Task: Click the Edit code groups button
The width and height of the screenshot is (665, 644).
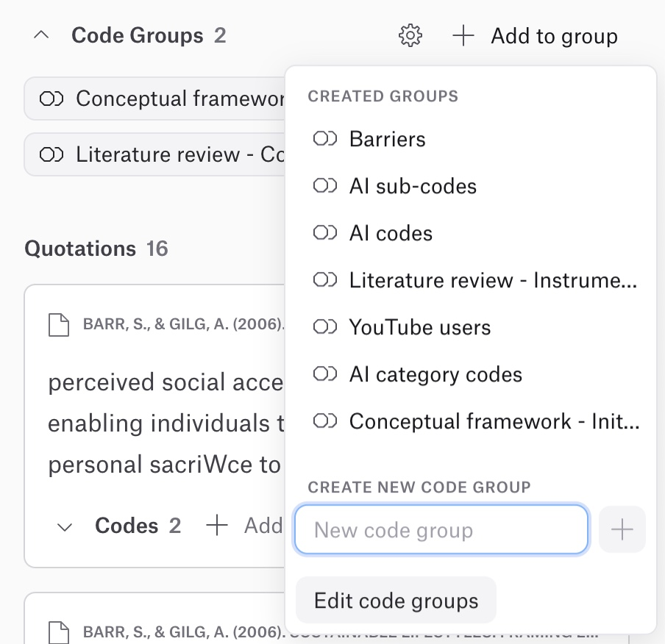Action: tap(396, 600)
